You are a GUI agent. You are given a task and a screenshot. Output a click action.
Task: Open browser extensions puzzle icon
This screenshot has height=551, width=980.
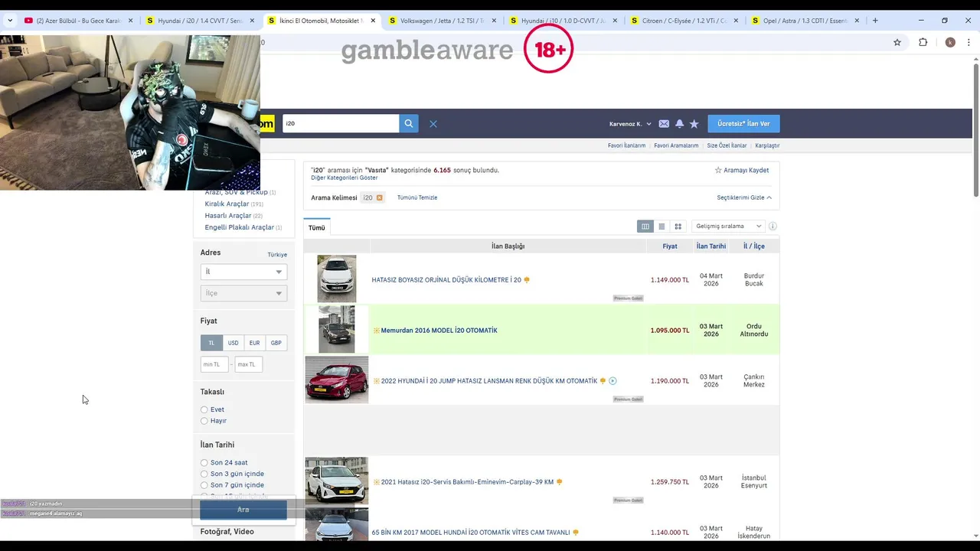[923, 42]
